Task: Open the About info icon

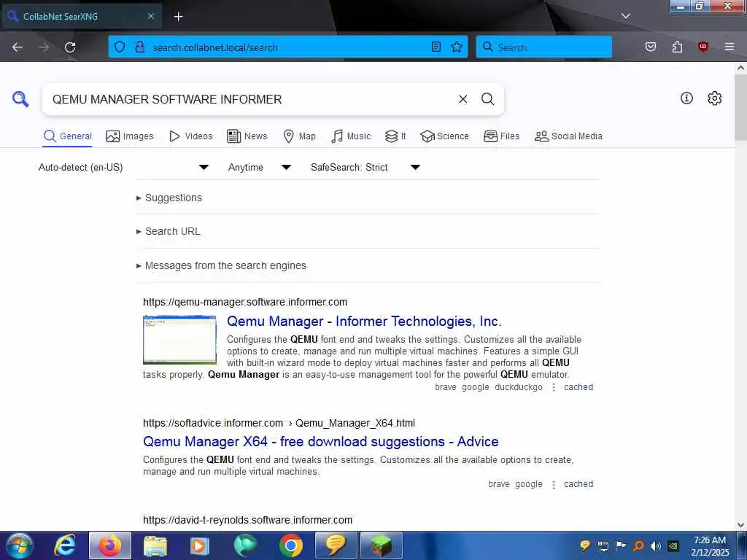Action: point(686,98)
